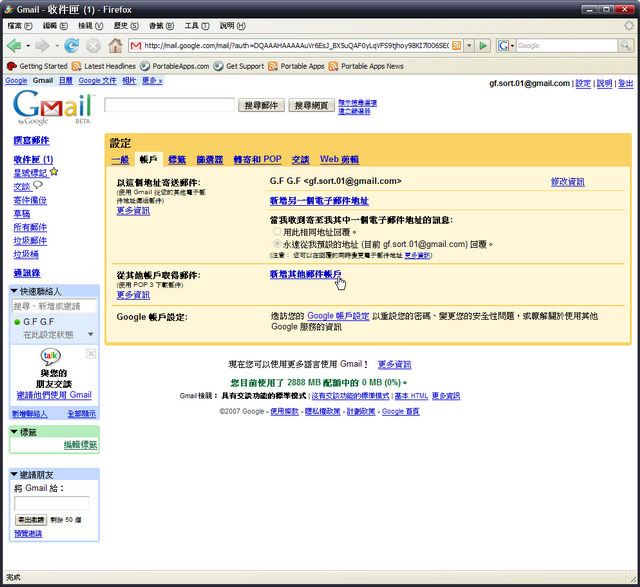Open the History (歷史) menu
The image size is (640, 587).
point(126,26)
